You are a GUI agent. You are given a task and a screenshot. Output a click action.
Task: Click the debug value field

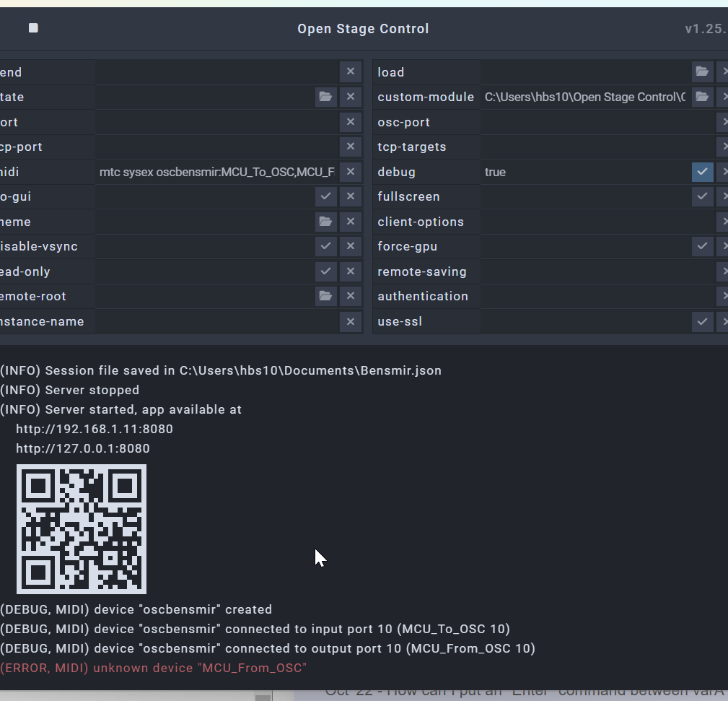click(585, 171)
